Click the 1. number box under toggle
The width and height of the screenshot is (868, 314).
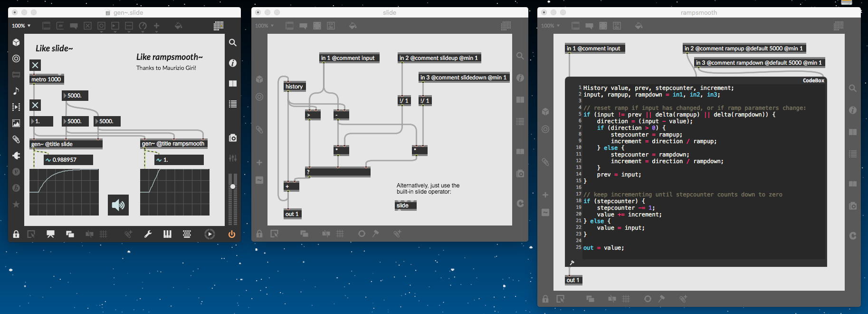(41, 121)
